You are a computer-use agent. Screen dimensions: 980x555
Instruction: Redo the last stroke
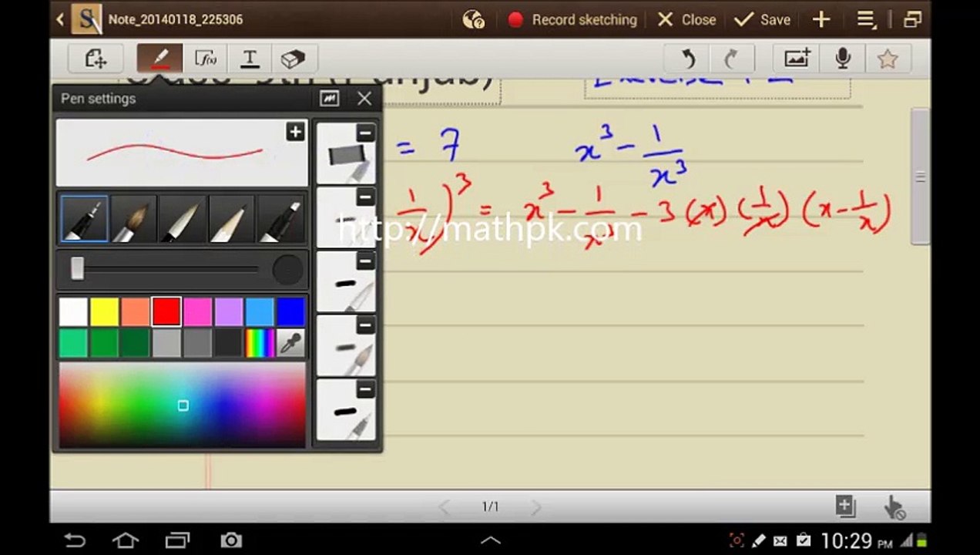(x=731, y=59)
